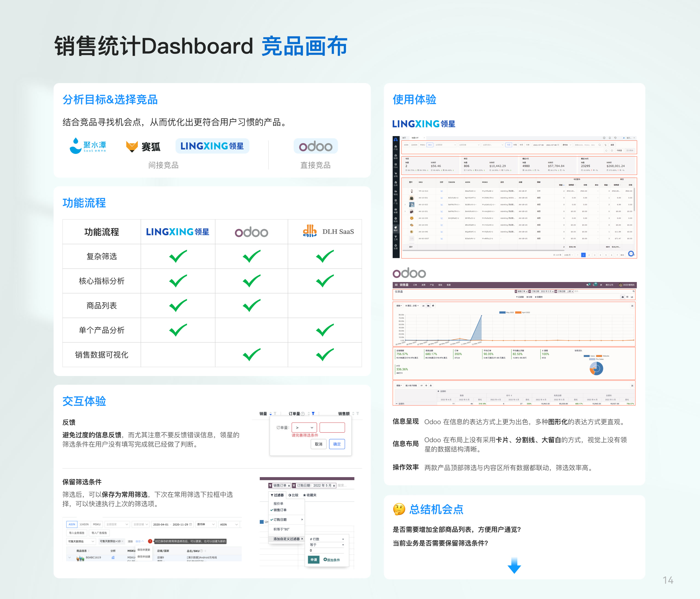Click the value field showing 0

327,551
